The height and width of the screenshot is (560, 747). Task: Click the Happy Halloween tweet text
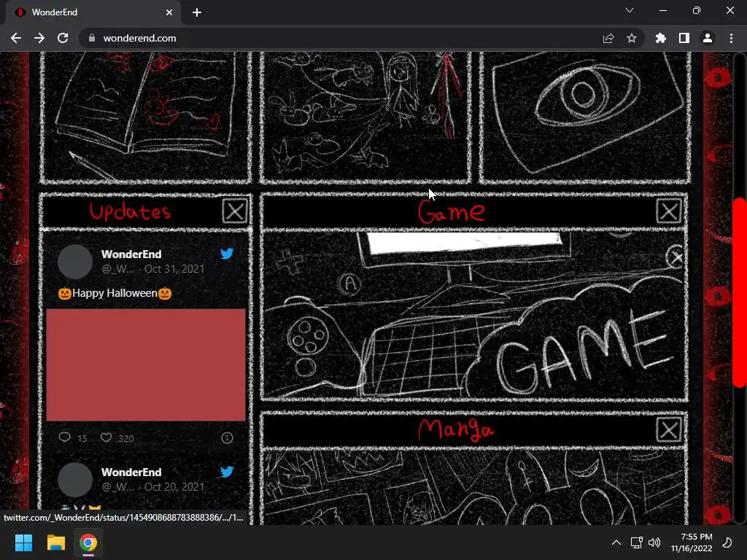tap(115, 293)
